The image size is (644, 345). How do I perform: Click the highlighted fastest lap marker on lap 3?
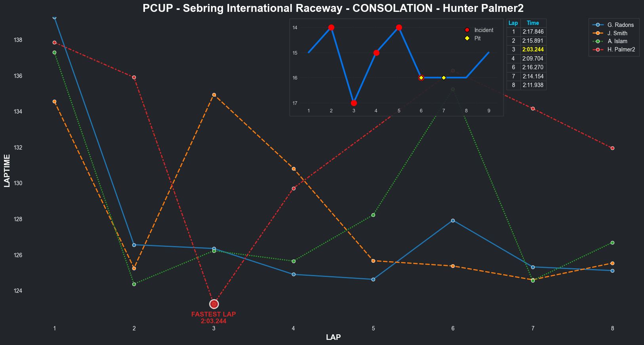(214, 304)
